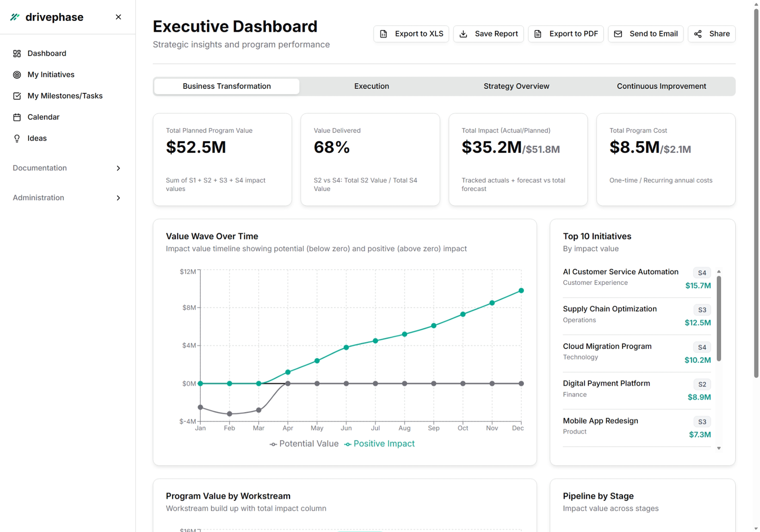Select the Continuous Improvement tab
Screen dimensions: 760x532
(661, 86)
